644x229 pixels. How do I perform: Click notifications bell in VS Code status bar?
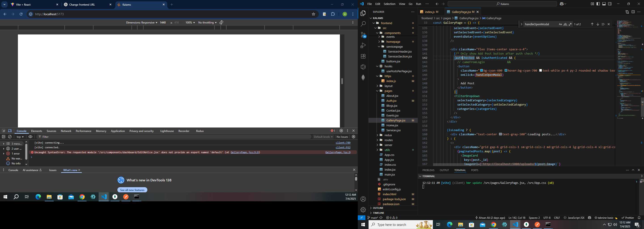[x=639, y=218]
